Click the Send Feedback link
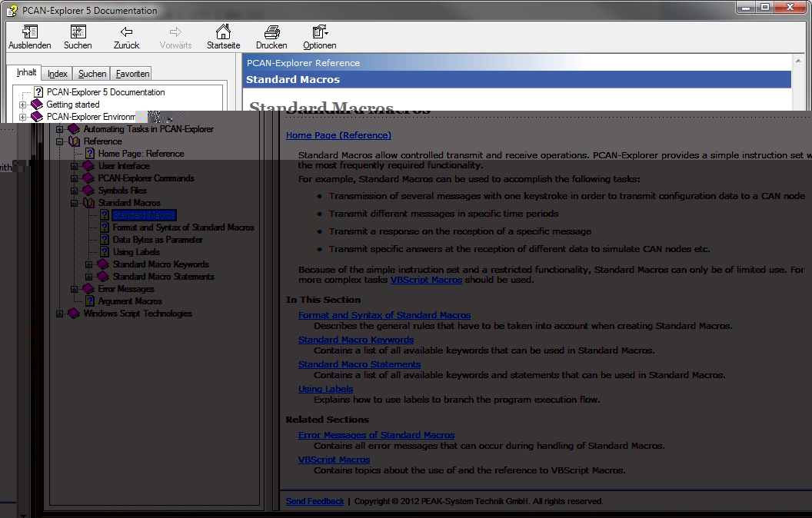 (x=314, y=501)
